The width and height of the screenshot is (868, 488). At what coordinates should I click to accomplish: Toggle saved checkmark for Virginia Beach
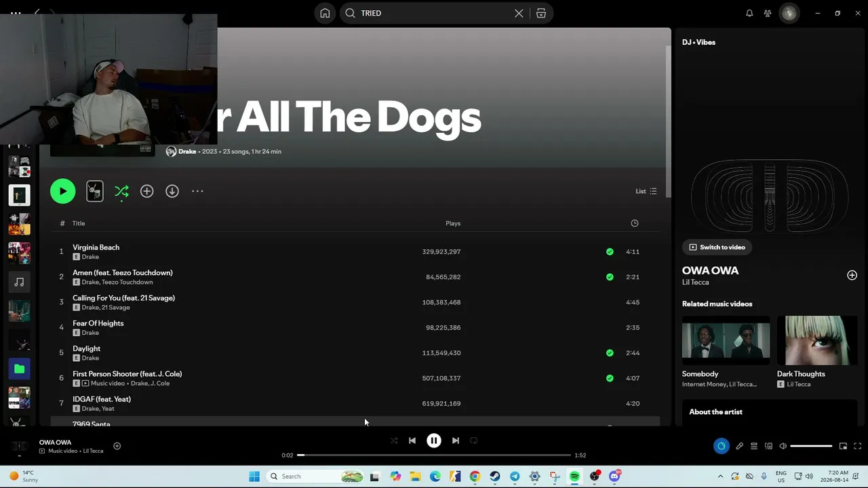(610, 251)
